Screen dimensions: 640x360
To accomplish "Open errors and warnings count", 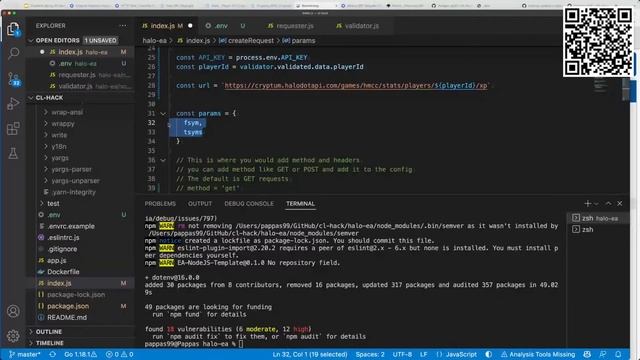I will 120,354.
